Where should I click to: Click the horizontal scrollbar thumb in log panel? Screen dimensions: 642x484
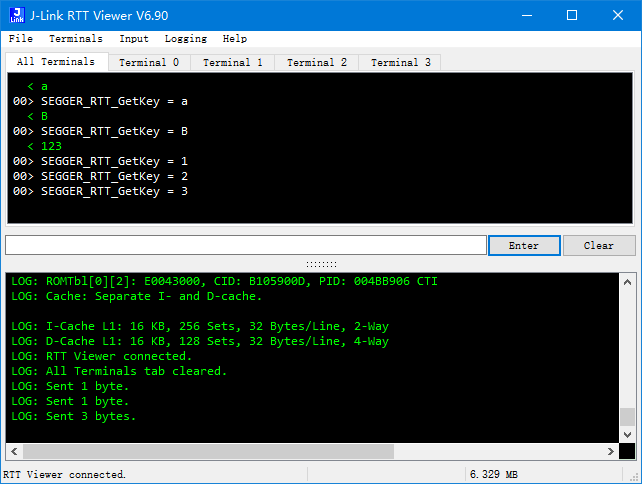[x=208, y=451]
